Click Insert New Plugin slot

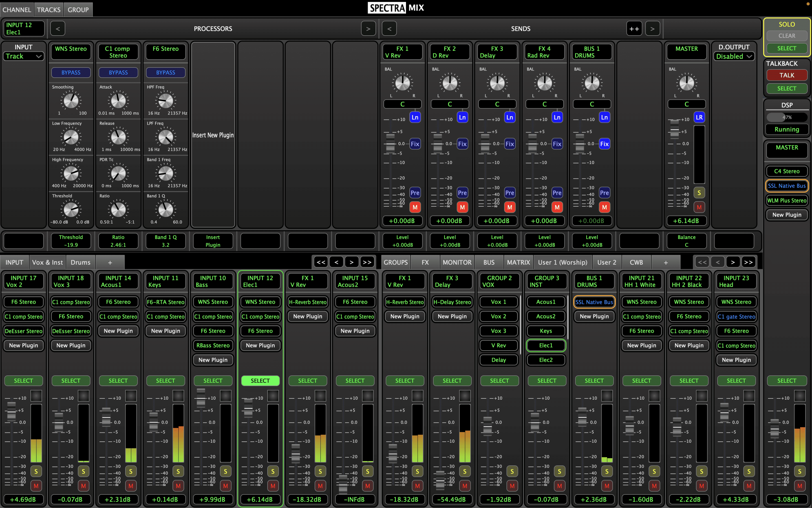213,135
